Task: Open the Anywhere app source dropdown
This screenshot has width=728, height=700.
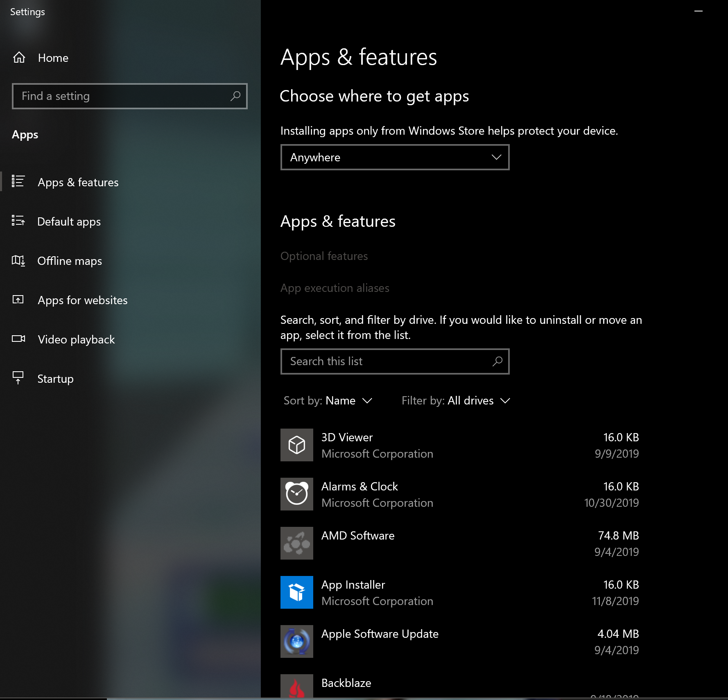Action: (395, 157)
